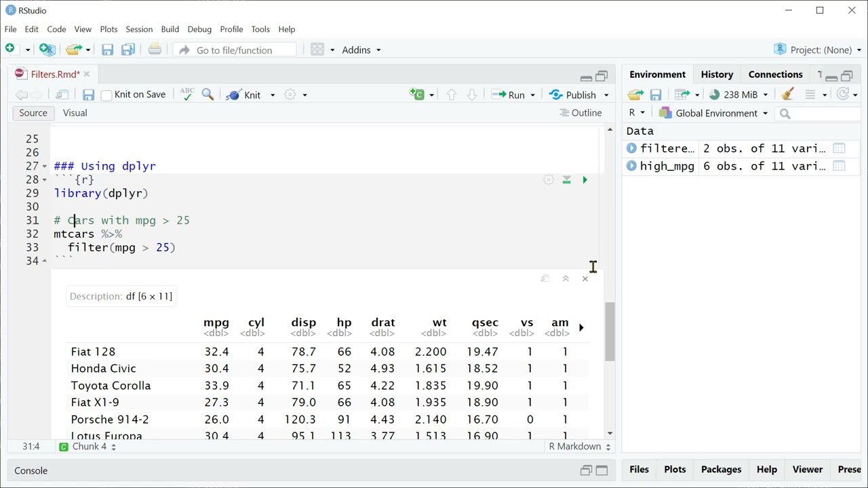The image size is (868, 488).
Task: Click the spell check ABC icon
Action: tap(187, 94)
